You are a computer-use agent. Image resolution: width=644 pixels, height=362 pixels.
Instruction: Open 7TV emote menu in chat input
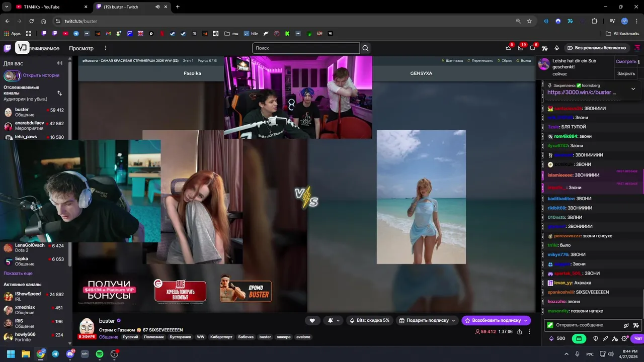coord(636,325)
